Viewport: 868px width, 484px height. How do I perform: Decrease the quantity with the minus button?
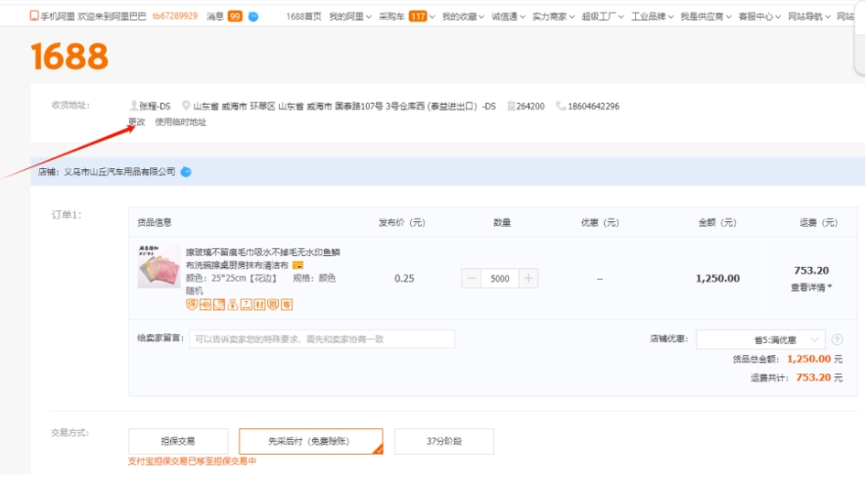(x=472, y=279)
